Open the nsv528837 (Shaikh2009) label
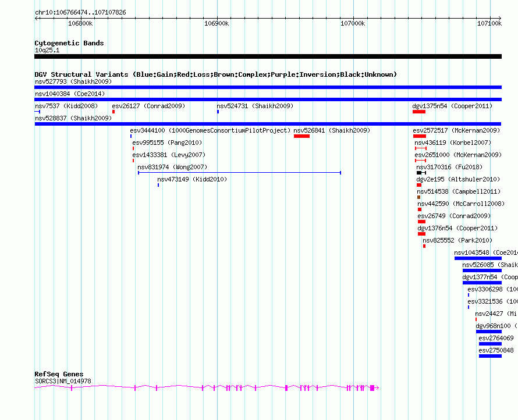518x420 pixels. coord(73,118)
